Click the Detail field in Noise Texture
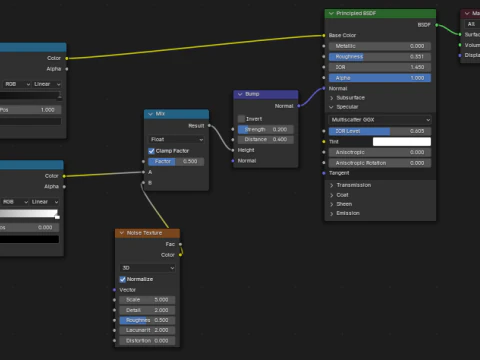Viewport: 480px width, 360px height. [x=147, y=310]
